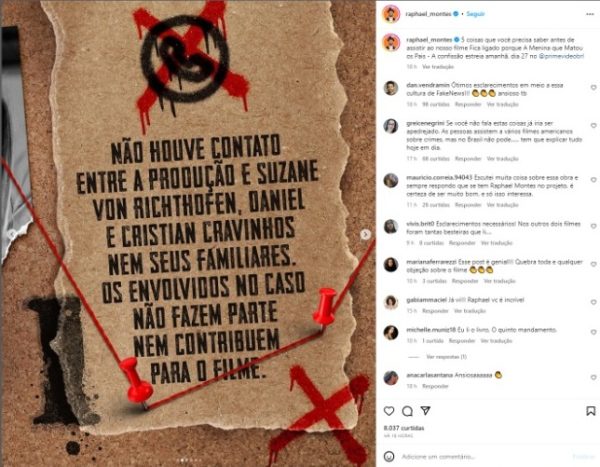Open the comment bubble icon
Image resolution: width=600 pixels, height=467 pixels.
(x=407, y=411)
